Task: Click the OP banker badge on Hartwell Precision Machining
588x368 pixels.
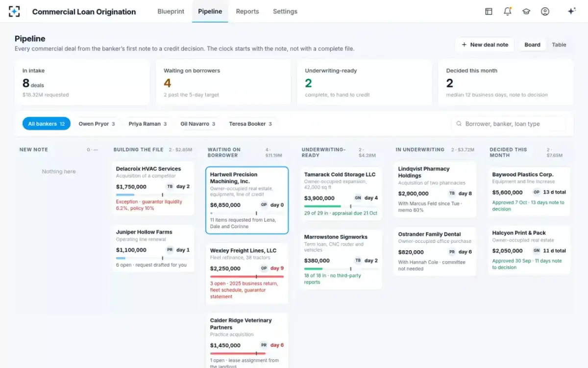Action: coord(264,205)
